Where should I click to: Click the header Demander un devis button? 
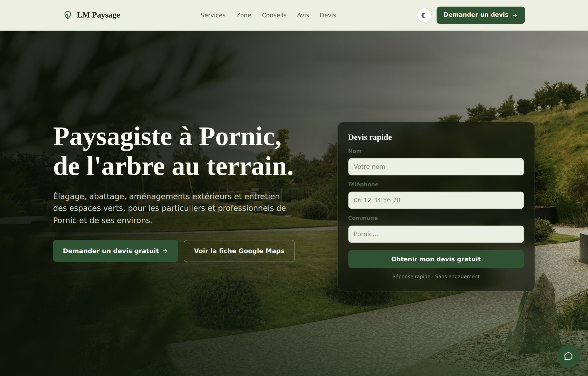click(480, 15)
